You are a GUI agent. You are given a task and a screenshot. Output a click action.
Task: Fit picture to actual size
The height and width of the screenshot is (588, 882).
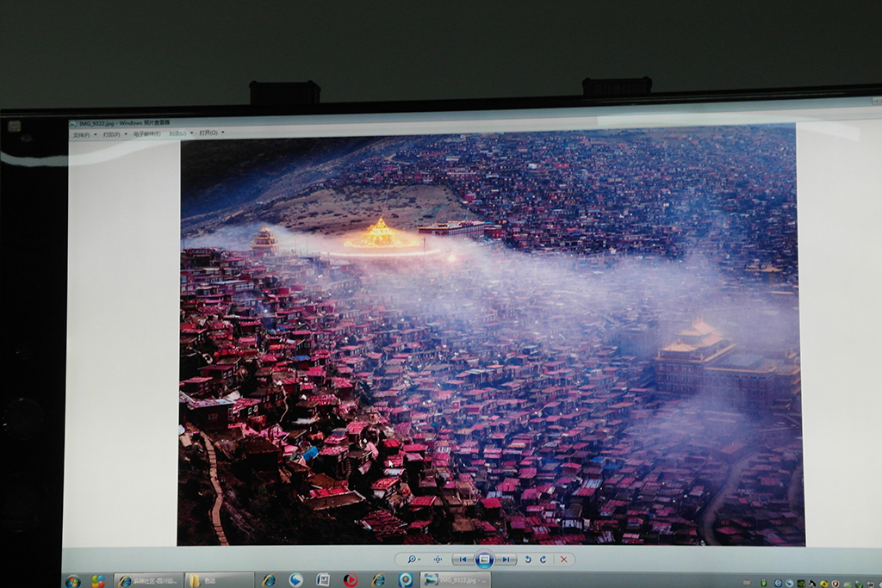tap(438, 560)
